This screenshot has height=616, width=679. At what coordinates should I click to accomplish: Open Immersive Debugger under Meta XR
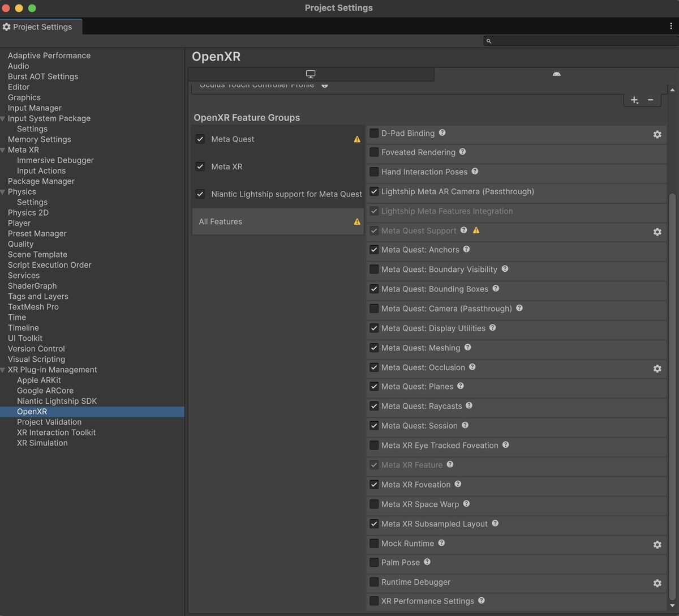click(x=55, y=160)
